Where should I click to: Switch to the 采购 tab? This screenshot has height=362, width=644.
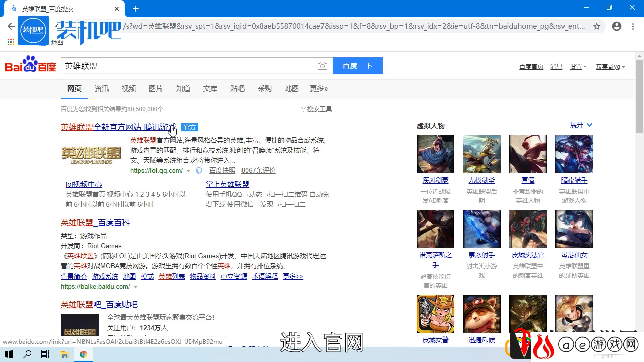(x=265, y=88)
